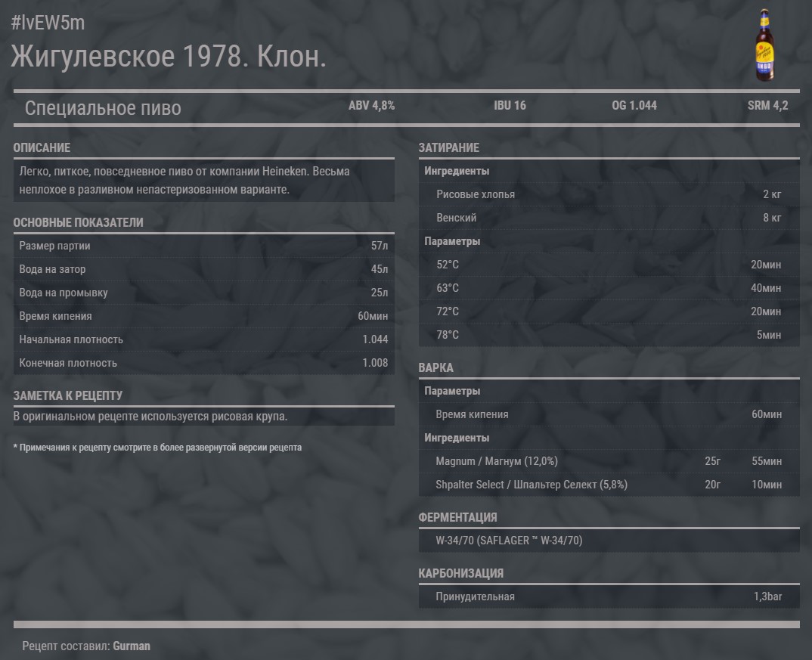Click the title Жигулевское 1978. Клон.

click(x=169, y=56)
